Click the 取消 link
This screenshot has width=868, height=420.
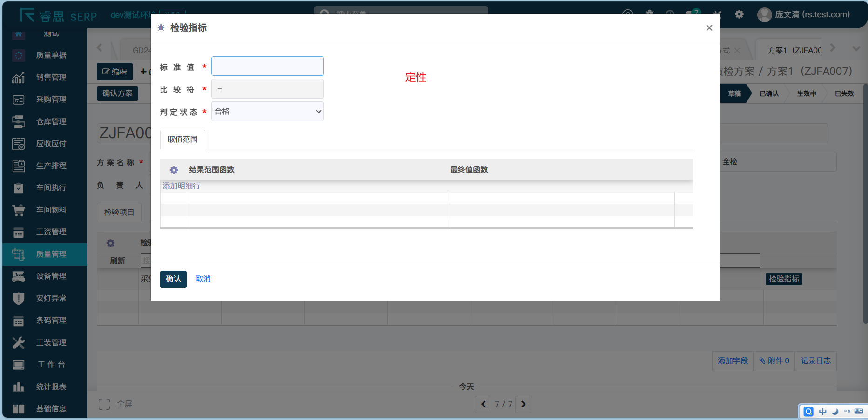click(x=203, y=279)
